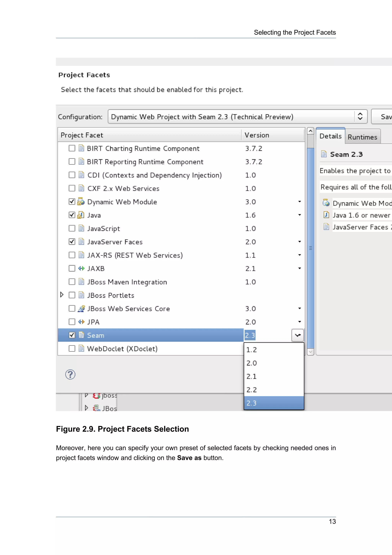392x555 pixels.
Task: Click the Dynamic Web Module facet icon
Action: click(x=81, y=202)
